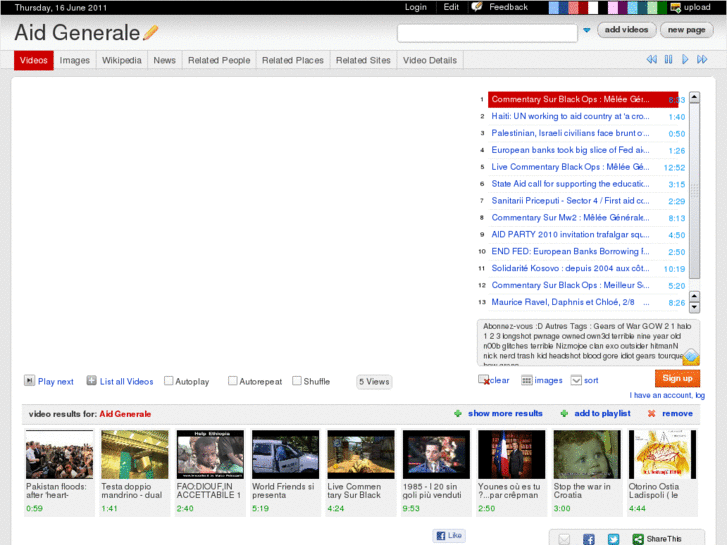
Task: Click the Play next icon
Action: point(30,381)
